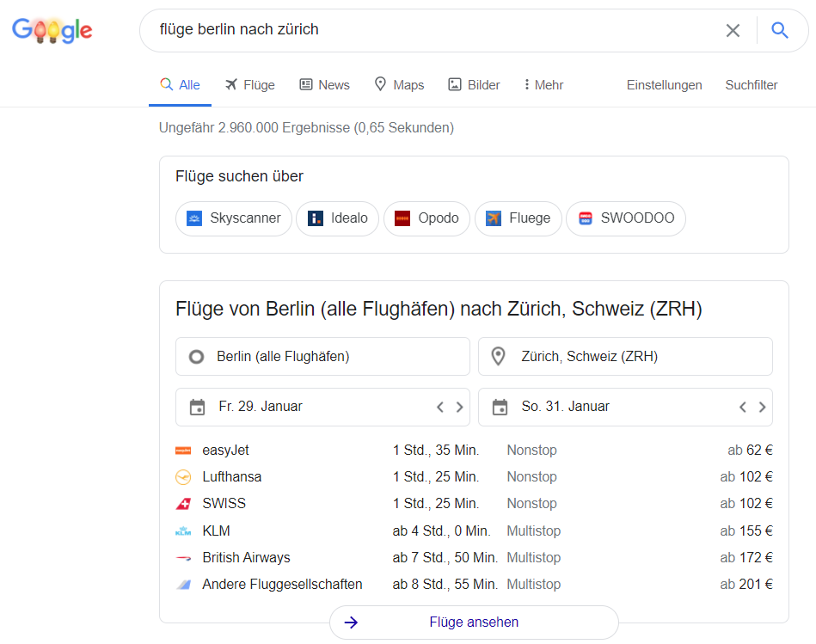Select the British Airways flight row
Screen dimensions: 816x644
(x=474, y=558)
